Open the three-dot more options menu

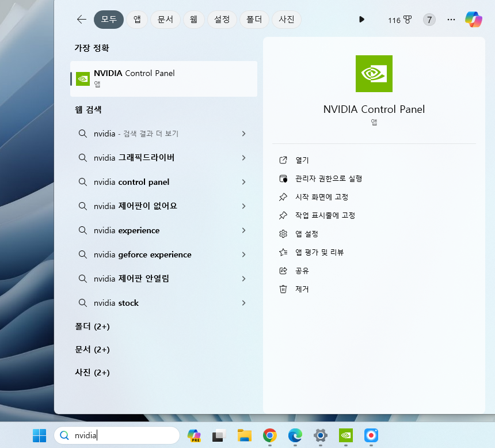pyautogui.click(x=451, y=20)
